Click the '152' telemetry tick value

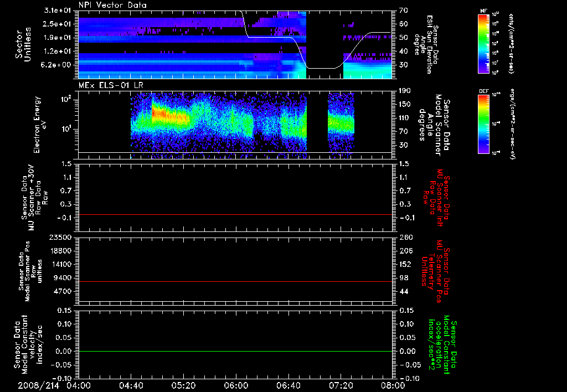click(x=405, y=264)
